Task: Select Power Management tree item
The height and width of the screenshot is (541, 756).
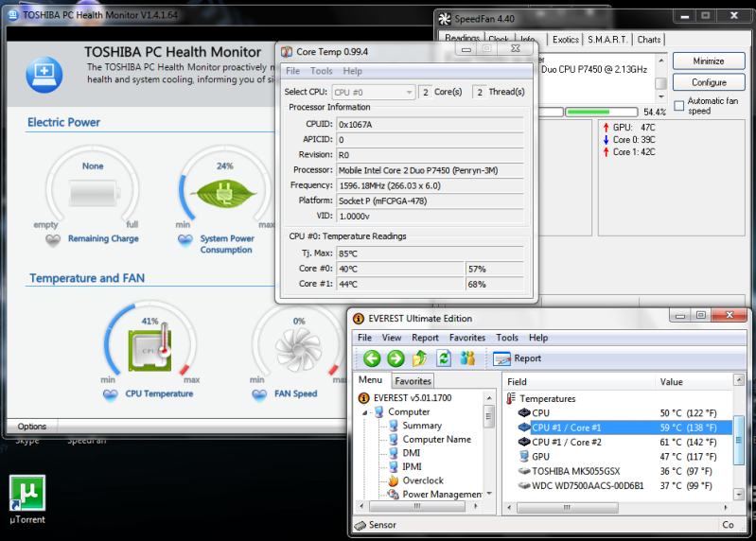Action: coord(435,495)
